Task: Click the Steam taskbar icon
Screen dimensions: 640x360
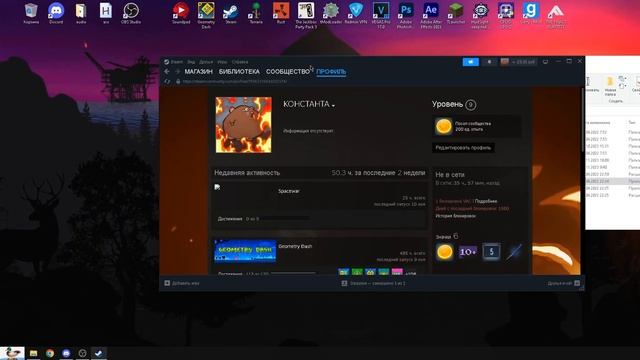Action: 99,353
